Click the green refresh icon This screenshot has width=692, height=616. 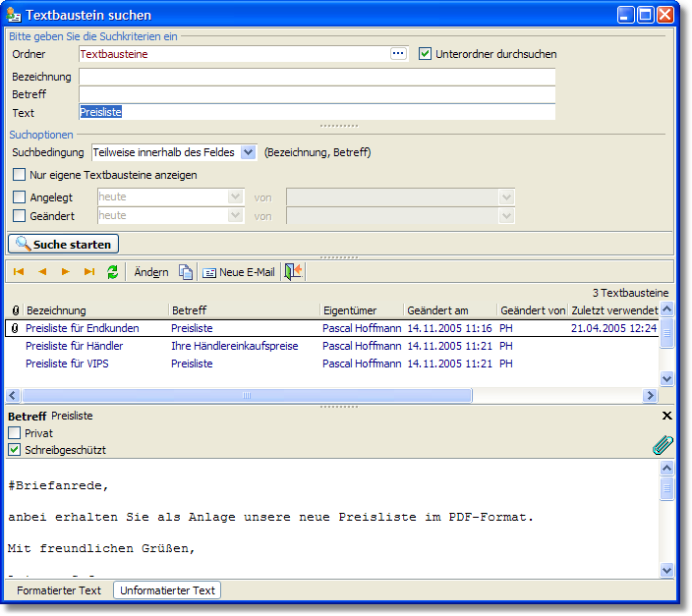click(112, 272)
